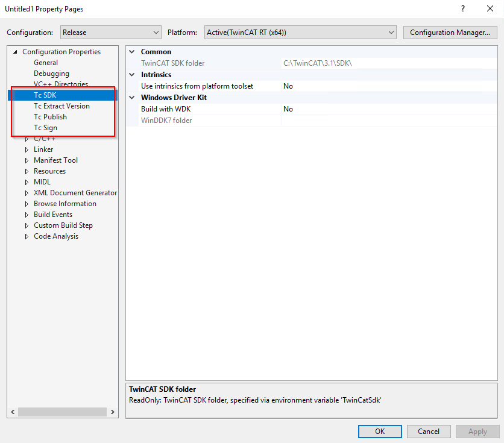Viewport: 504px width, 443px height.
Task: Select Manifest Tool tree item
Action: [x=55, y=160]
